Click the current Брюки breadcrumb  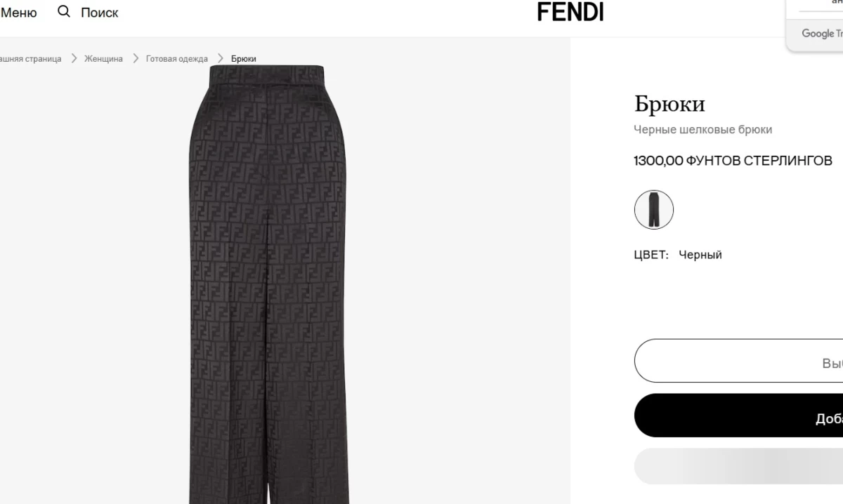click(244, 59)
